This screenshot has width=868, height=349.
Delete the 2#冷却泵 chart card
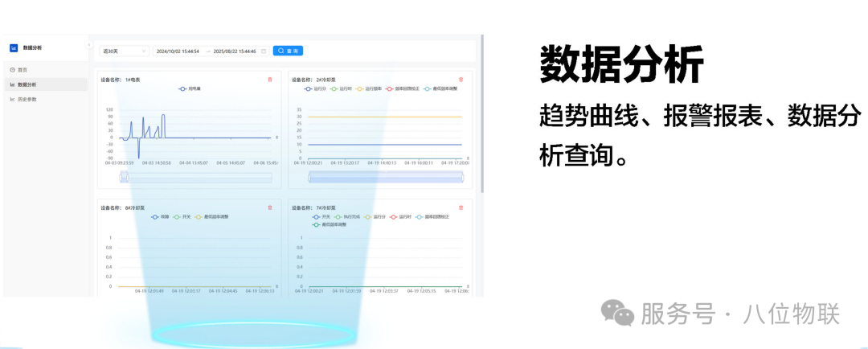461,80
